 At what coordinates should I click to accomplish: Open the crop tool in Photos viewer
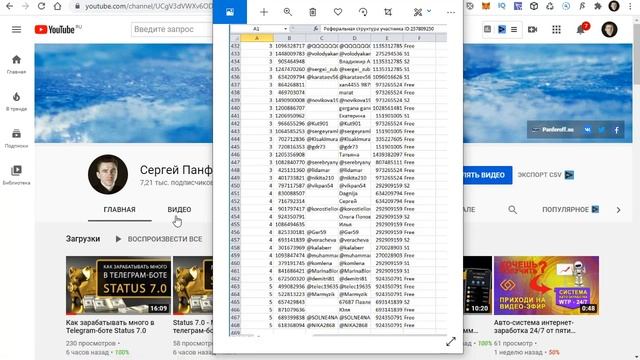click(388, 12)
